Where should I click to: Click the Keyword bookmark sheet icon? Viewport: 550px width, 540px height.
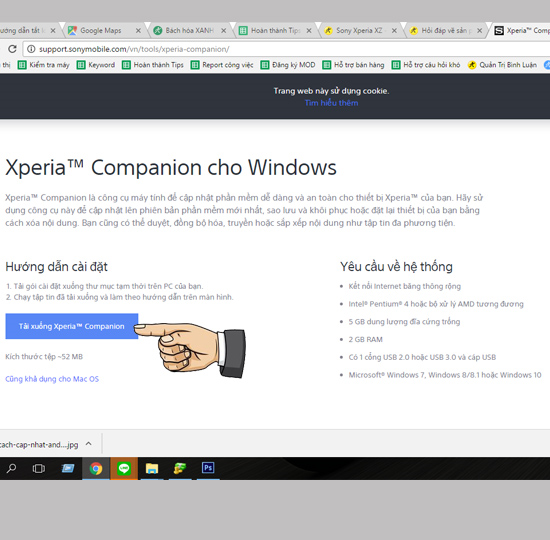[x=81, y=65]
